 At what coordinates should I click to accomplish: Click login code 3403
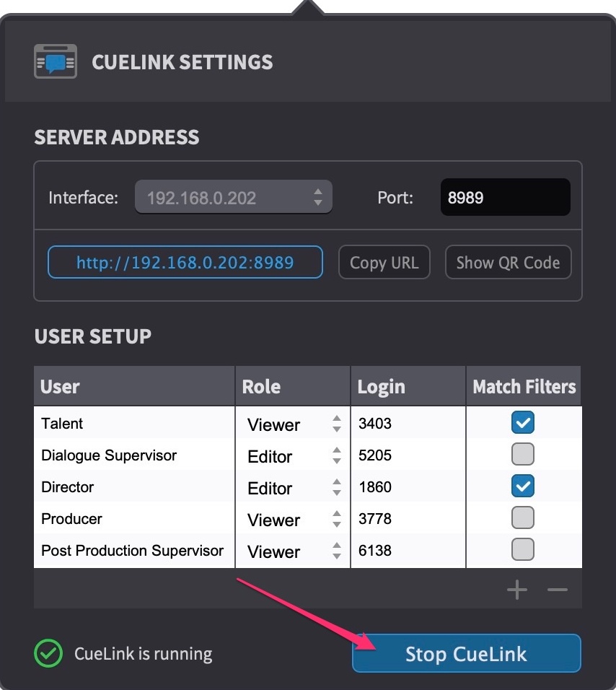tap(374, 423)
